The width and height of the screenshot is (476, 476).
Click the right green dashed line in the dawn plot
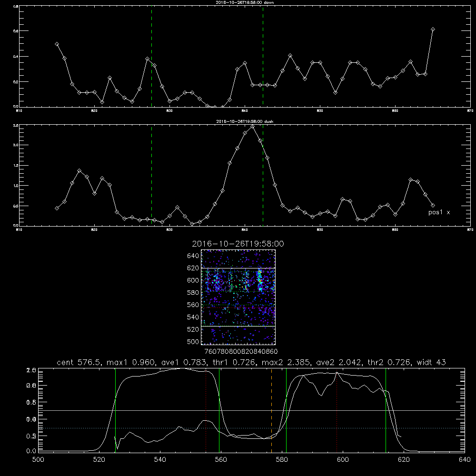click(263, 57)
